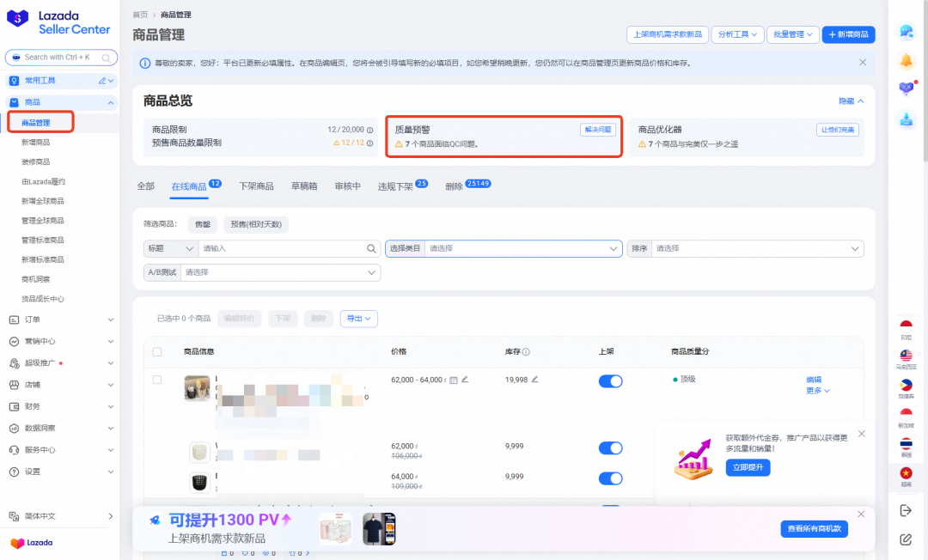This screenshot has width=928, height=560.
Task: Open the chat messages icon
Action: [907, 31]
